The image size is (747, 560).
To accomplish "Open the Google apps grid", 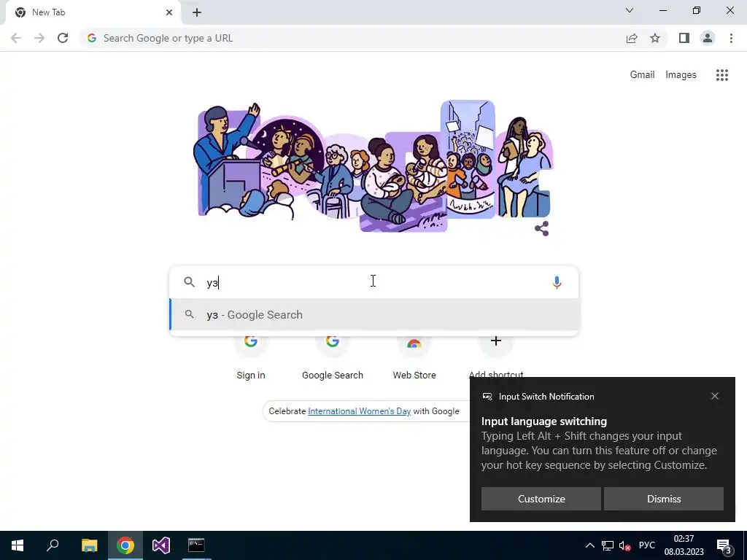I will point(722,75).
